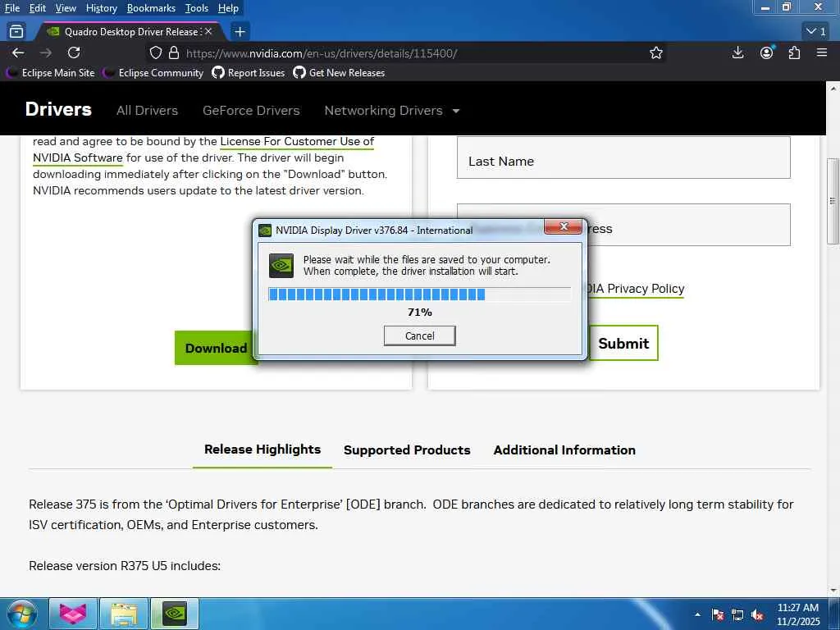Open the Firefox hamburger application menu
Image resolution: width=840 pixels, height=630 pixels.
pos(822,52)
